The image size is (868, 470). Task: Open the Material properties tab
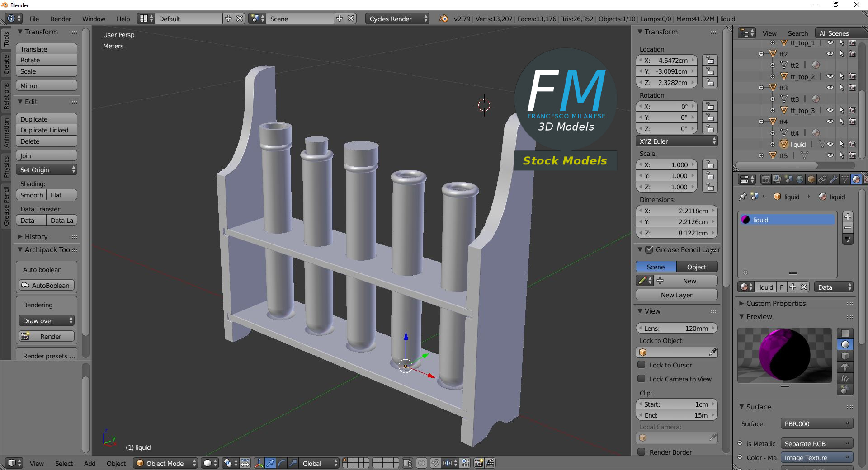(x=855, y=179)
